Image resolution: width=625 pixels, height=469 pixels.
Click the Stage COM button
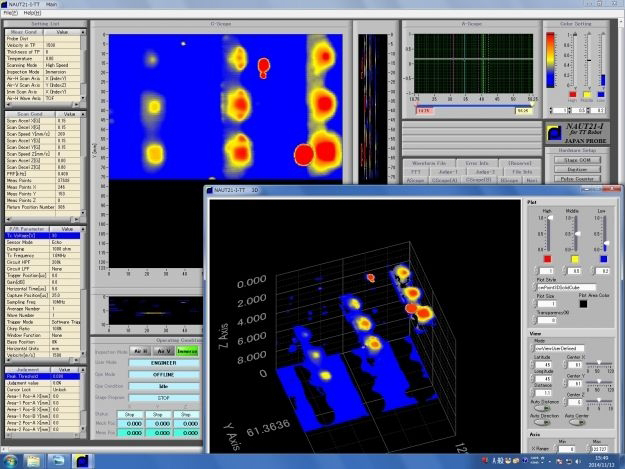(582, 158)
